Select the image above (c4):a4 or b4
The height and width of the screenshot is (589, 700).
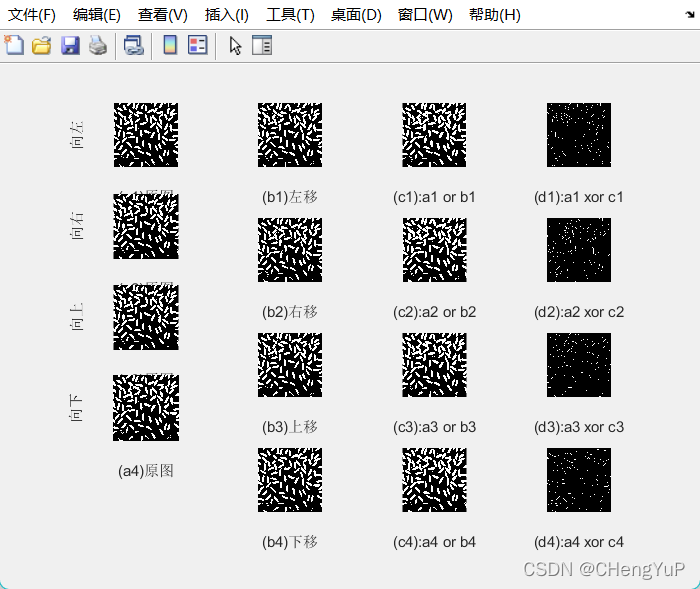point(434,480)
